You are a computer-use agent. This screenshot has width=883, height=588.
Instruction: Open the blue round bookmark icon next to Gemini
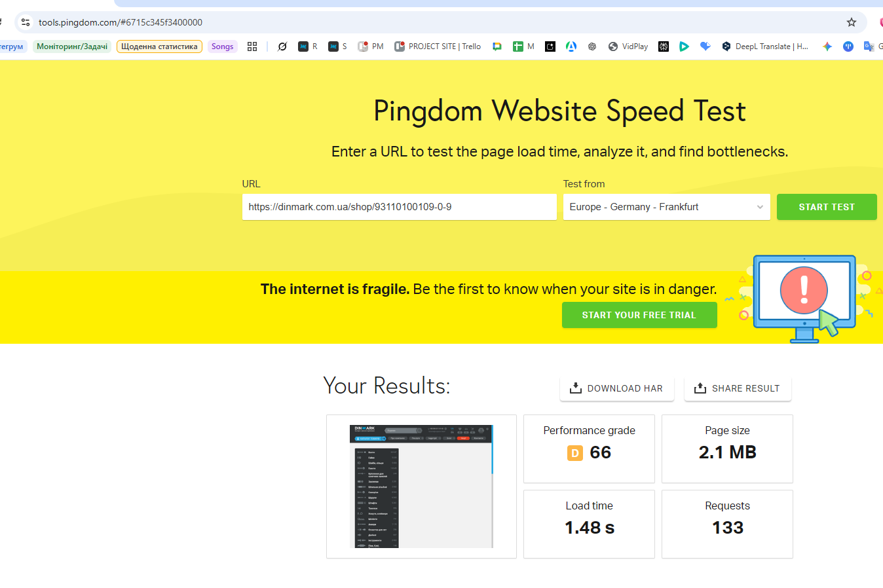click(848, 46)
